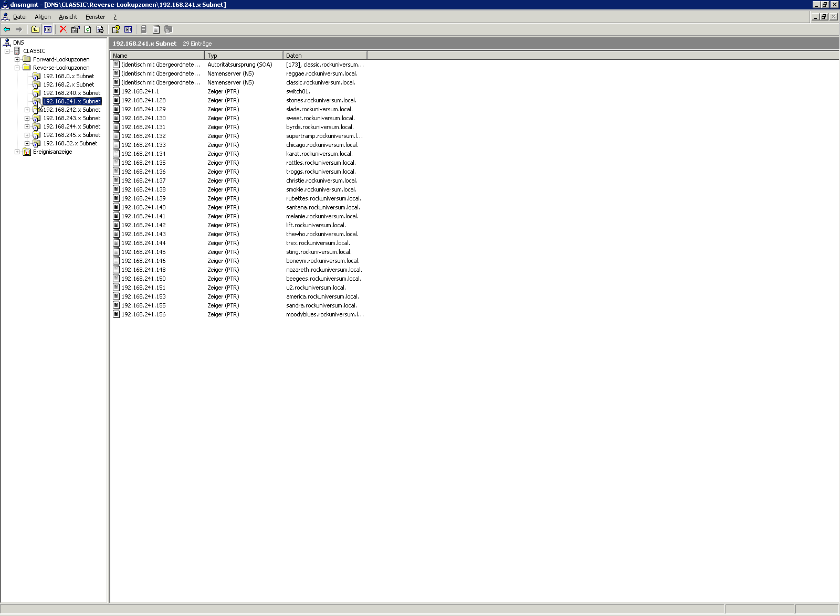
Task: Open the Properties toolbar icon
Action: pos(75,29)
